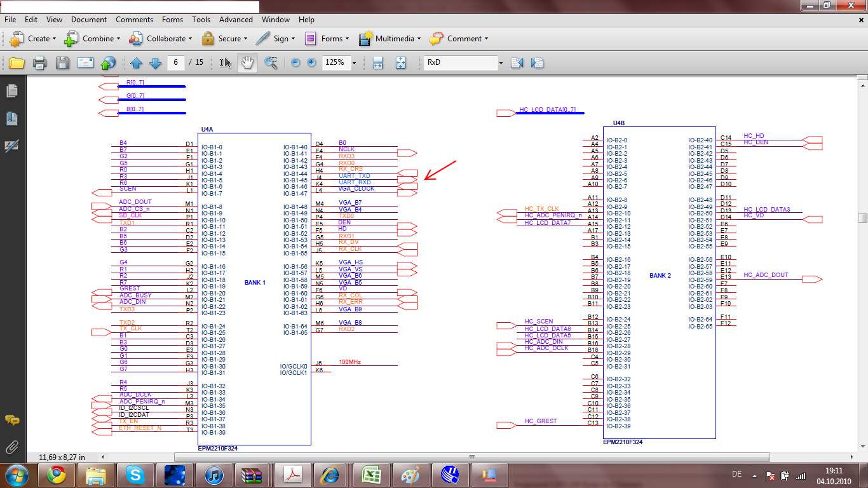
Task: Open the File menu
Action: click(10, 20)
